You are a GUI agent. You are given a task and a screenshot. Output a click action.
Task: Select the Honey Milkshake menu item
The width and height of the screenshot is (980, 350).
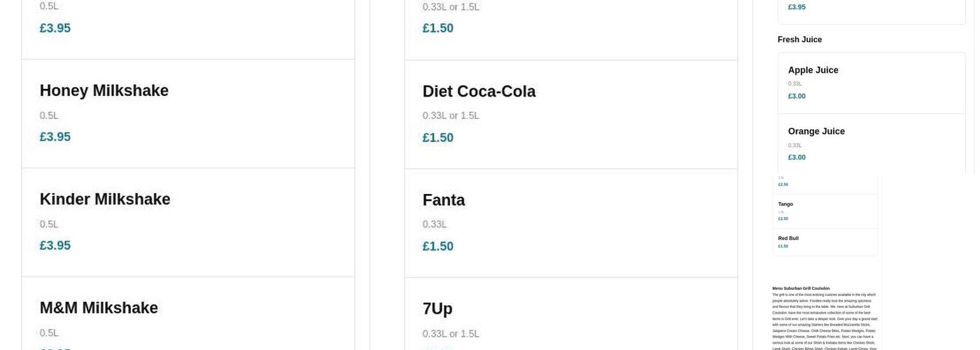coord(104,91)
